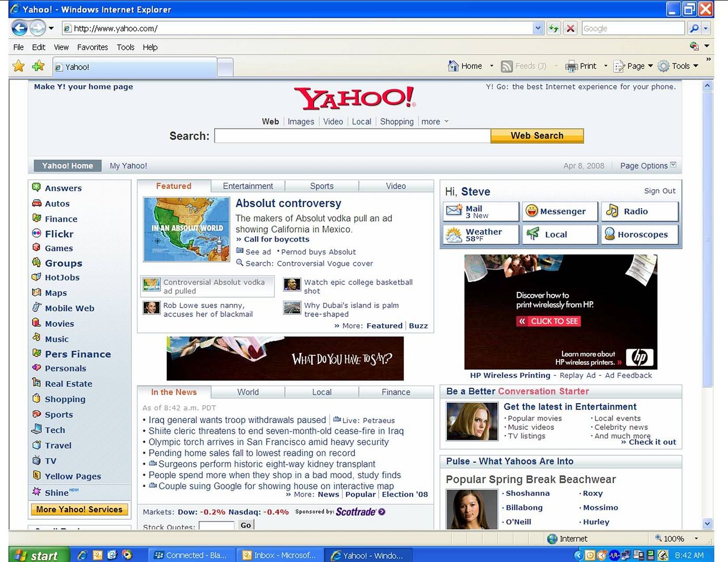728x562 pixels.
Task: Expand the Print dropdown arrow
Action: [606, 66]
